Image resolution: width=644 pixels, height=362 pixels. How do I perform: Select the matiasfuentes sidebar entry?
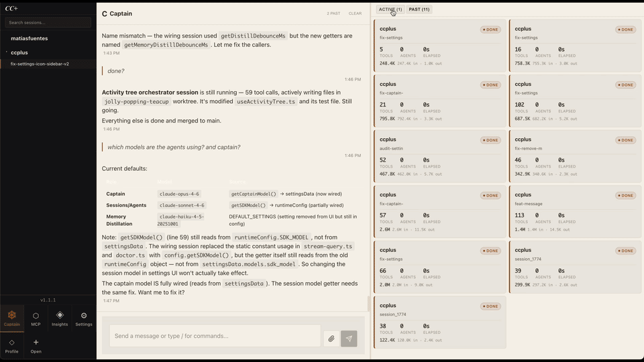29,38
